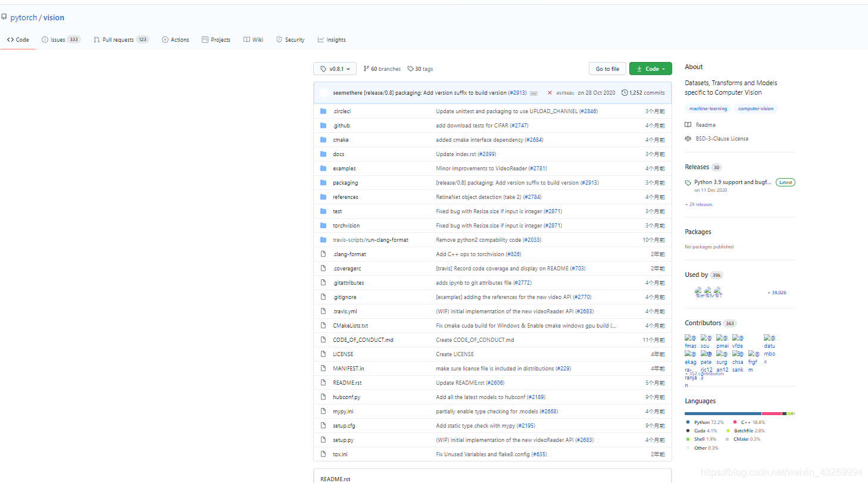
Task: Click the README.rst file icon
Action: point(323,383)
